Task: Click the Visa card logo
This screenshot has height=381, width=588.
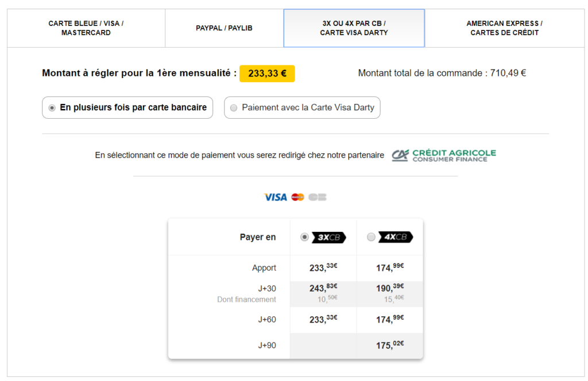Action: pos(275,197)
